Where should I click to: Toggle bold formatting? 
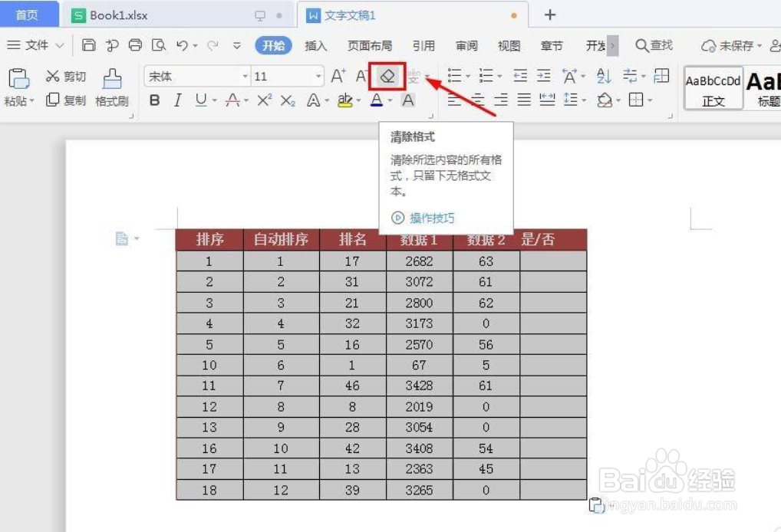[x=157, y=100]
